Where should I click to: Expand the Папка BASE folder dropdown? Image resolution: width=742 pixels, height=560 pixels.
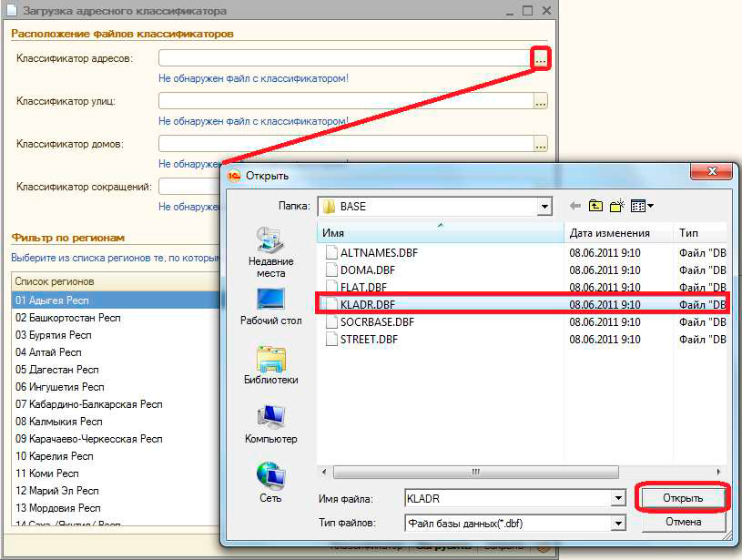tap(544, 207)
